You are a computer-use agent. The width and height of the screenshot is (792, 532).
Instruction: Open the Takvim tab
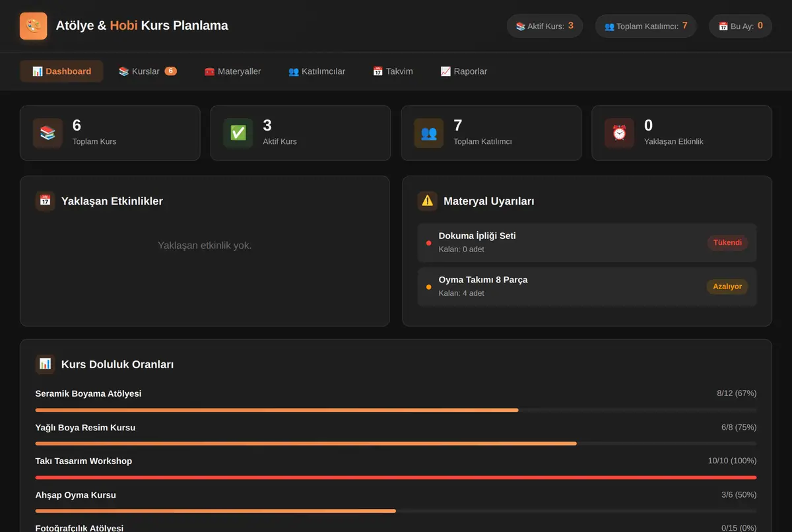pos(393,71)
